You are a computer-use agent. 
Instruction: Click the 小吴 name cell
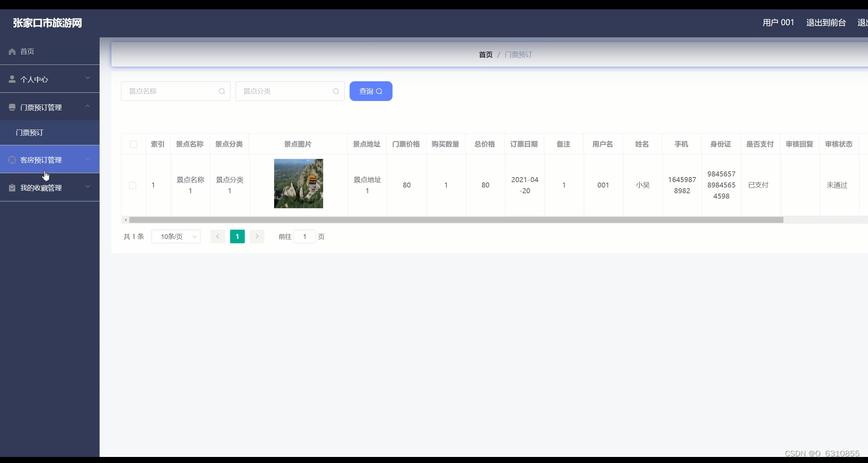click(x=643, y=185)
